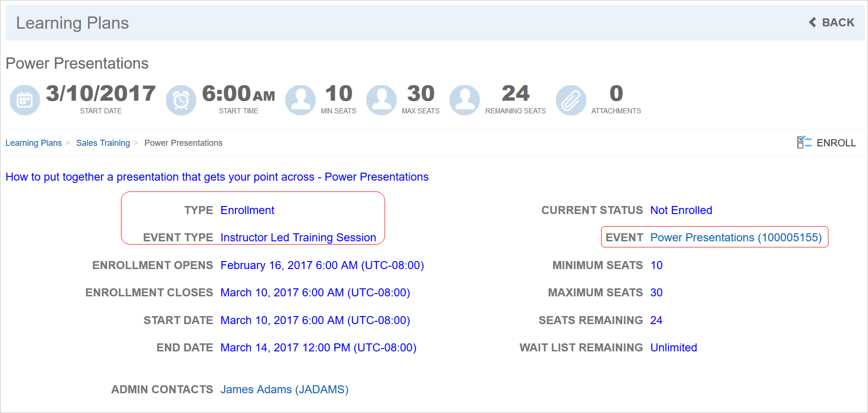
Task: Select Power Presentations breadcrumb item
Action: 183,143
